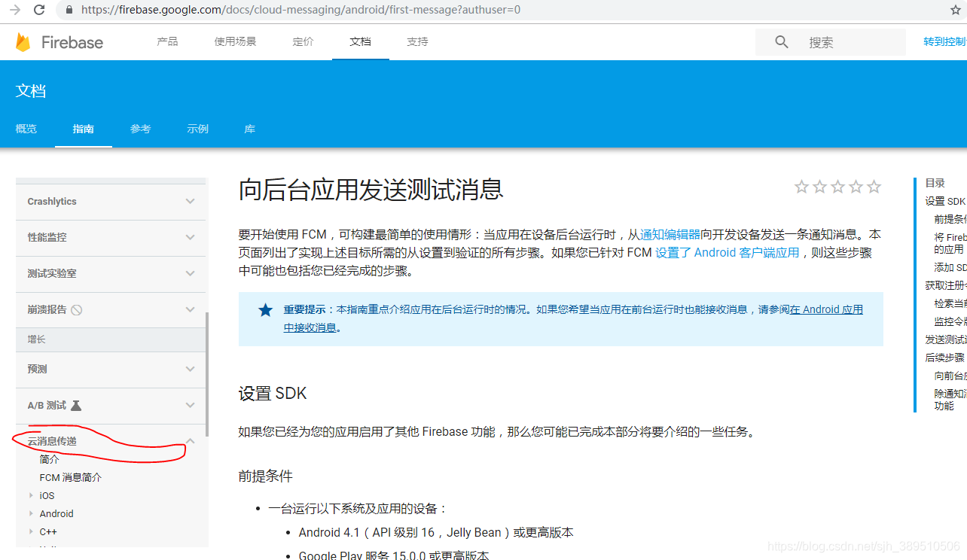
Task: Rate the page four stars
Action: point(856,187)
